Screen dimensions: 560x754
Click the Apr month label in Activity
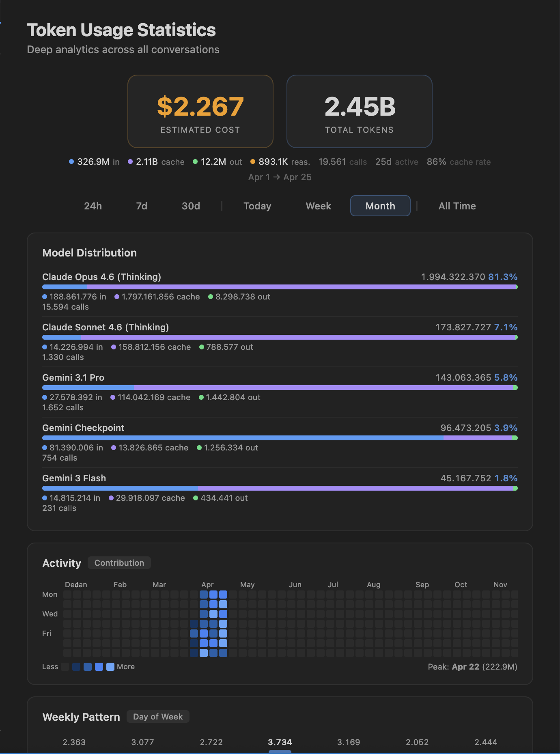207,585
